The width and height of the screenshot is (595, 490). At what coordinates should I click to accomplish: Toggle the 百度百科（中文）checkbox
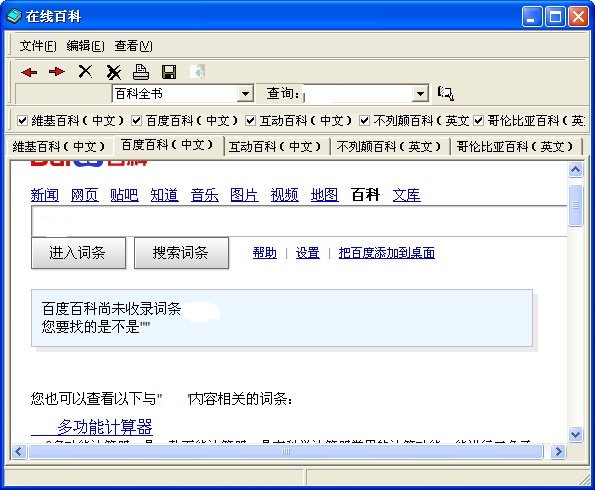[136, 121]
